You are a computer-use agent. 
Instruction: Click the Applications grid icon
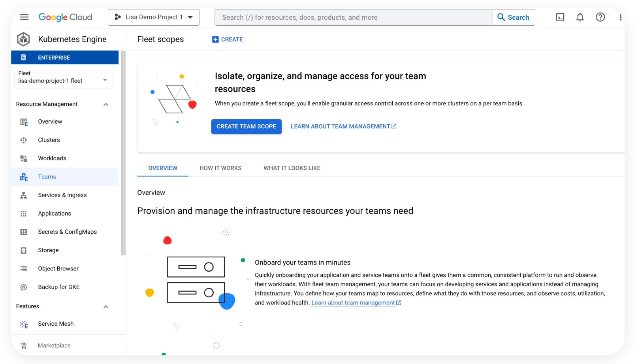[24, 214]
